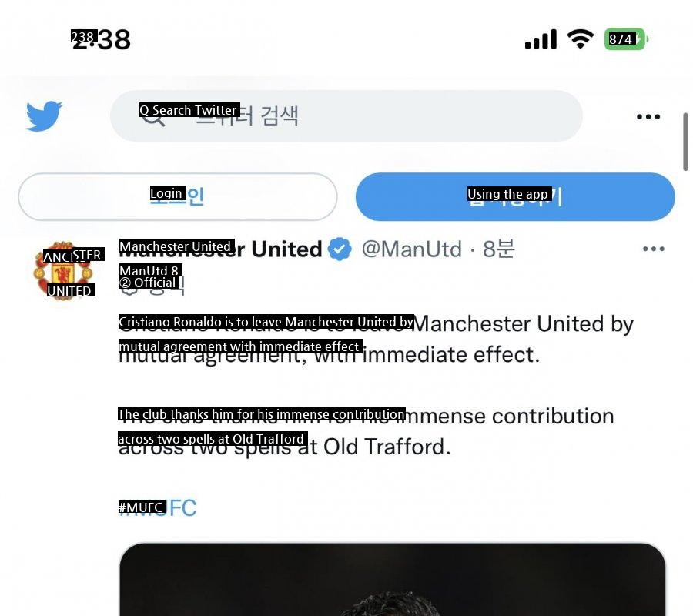Click the 8분 tweet timestamp

coord(498,249)
